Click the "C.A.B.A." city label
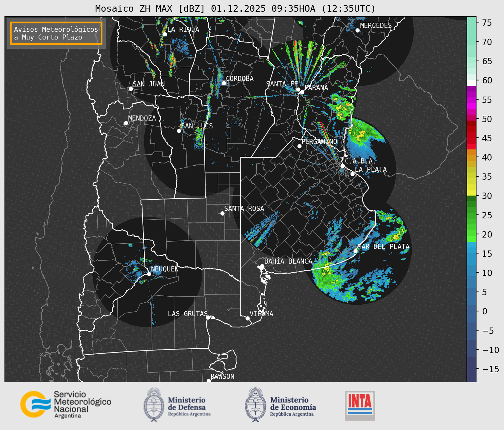The height and width of the screenshot is (430, 504). [361, 161]
